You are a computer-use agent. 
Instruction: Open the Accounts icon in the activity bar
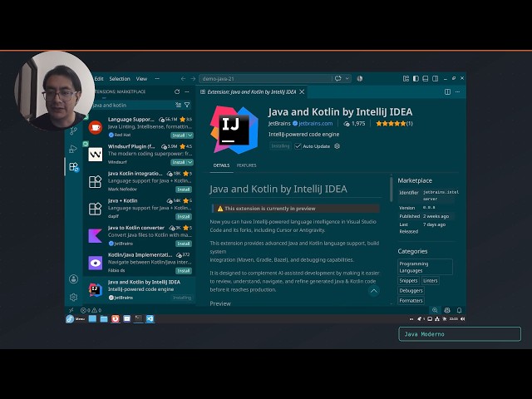(74, 279)
